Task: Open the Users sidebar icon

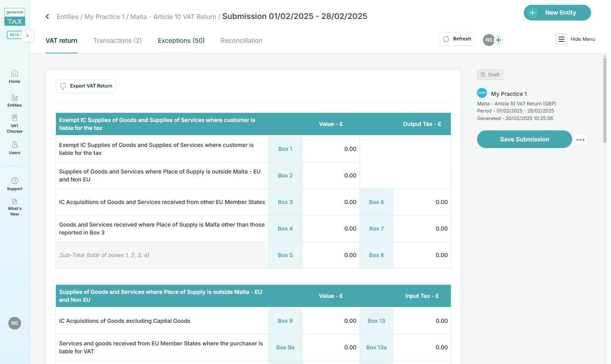Action: click(15, 148)
